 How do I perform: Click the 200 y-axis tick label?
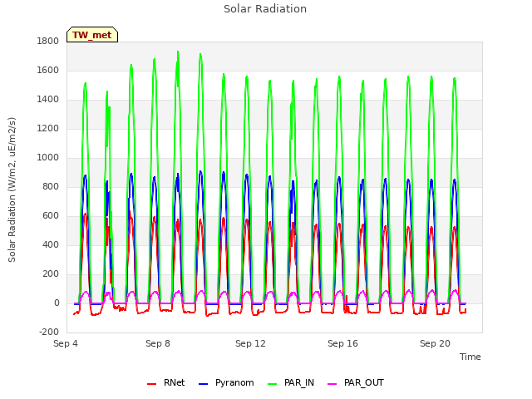(51, 274)
